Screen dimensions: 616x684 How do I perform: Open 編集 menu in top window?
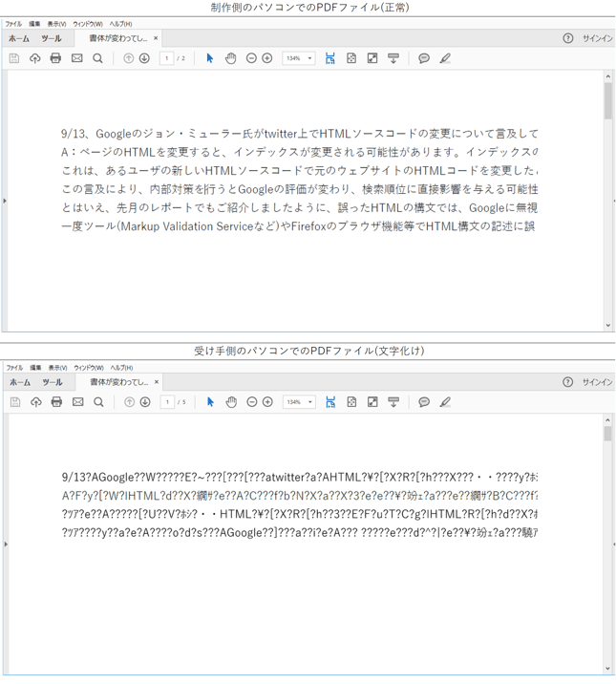pyautogui.click(x=34, y=24)
